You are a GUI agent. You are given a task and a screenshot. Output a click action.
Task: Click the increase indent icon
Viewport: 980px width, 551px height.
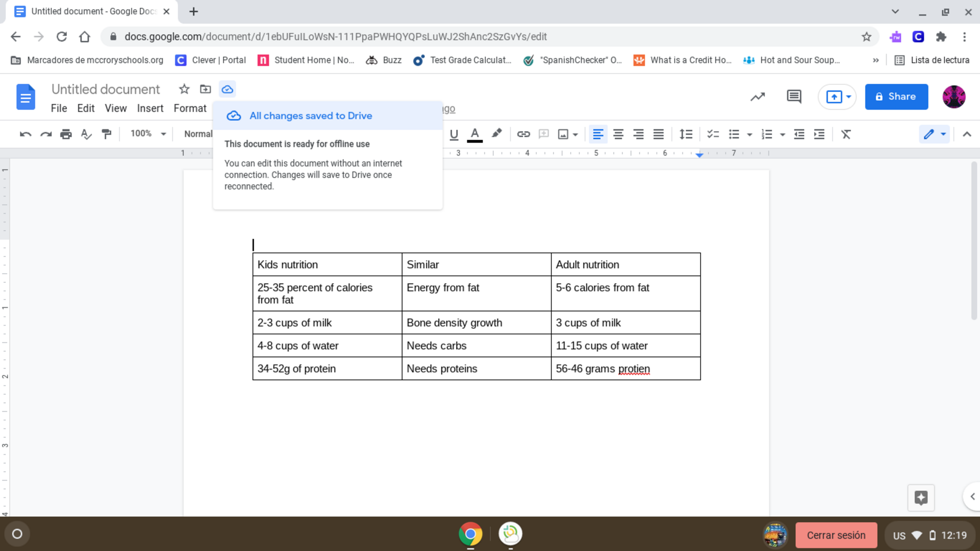click(819, 135)
